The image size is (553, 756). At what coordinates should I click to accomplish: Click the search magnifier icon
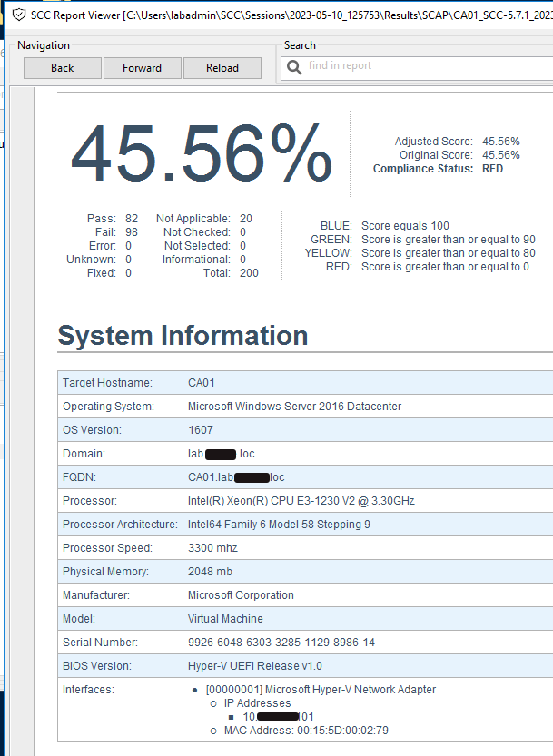tap(294, 67)
